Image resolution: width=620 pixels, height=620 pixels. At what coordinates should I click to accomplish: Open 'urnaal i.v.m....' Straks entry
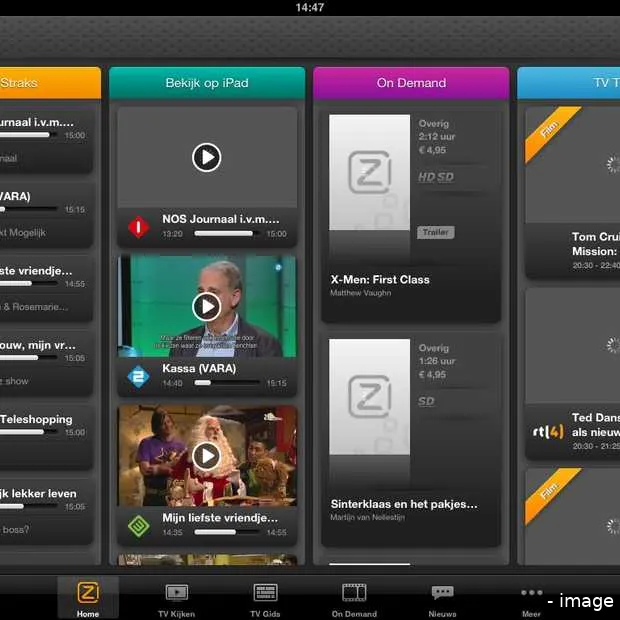[x=46, y=139]
